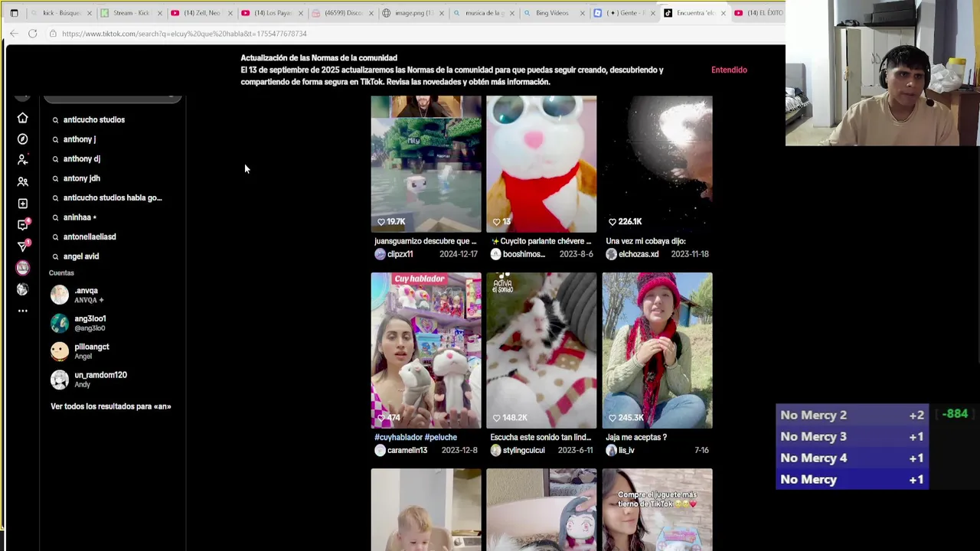Viewport: 980px width, 551px height.
Task: Open Messages paper-plane icon
Action: click(22, 246)
